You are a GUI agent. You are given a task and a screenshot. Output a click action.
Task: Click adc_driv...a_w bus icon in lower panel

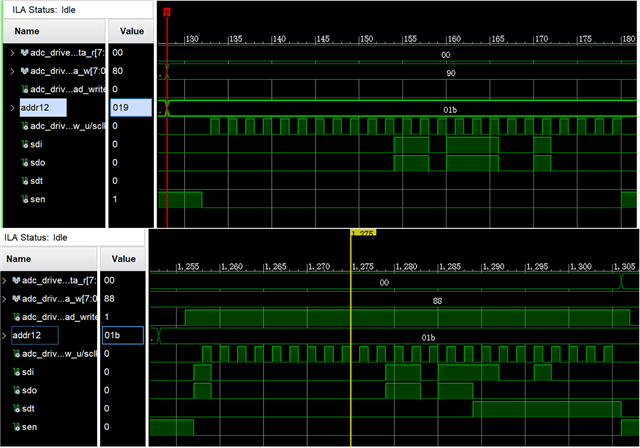16,299
